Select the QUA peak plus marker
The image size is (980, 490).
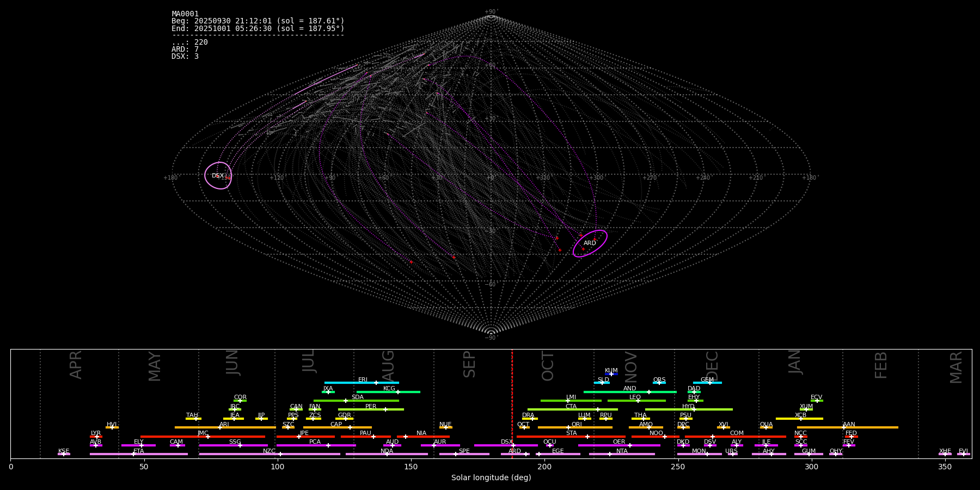pyautogui.click(x=766, y=427)
